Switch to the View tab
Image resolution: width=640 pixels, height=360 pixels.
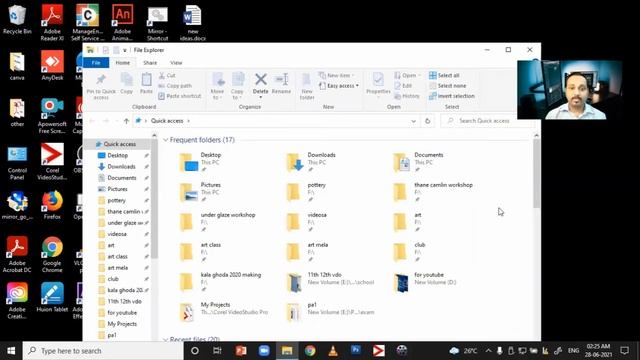pos(176,63)
